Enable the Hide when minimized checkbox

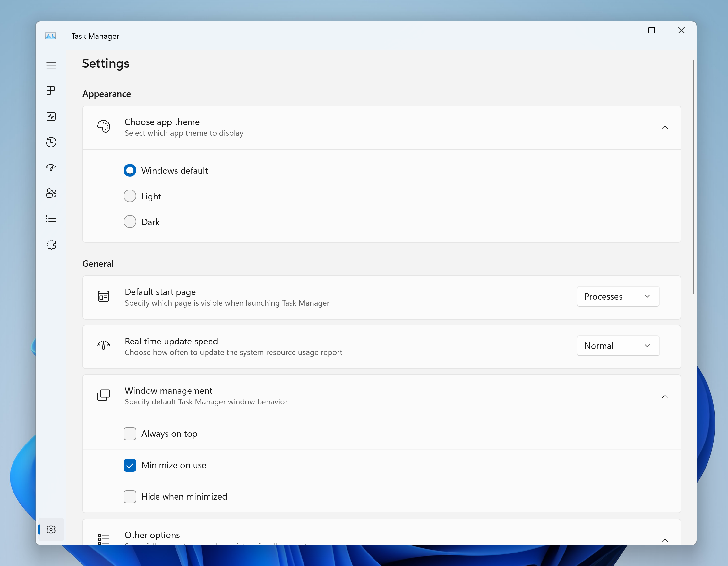(130, 496)
